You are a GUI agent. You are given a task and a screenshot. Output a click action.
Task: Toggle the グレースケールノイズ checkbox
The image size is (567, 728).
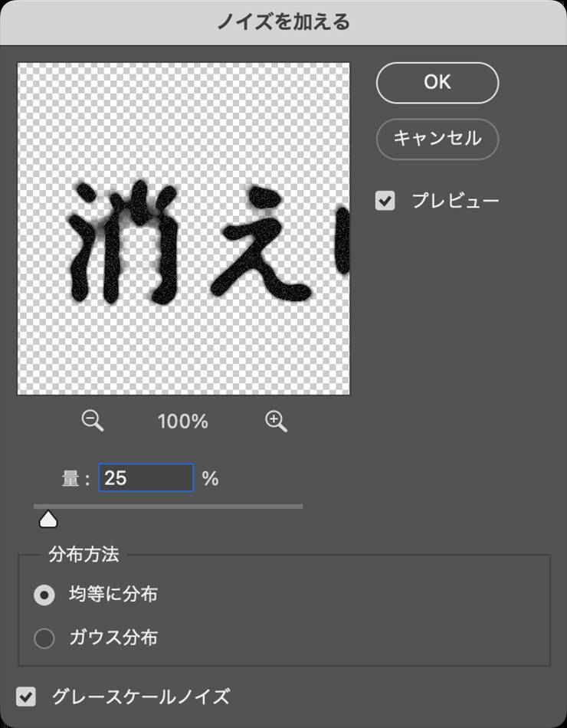[27, 697]
